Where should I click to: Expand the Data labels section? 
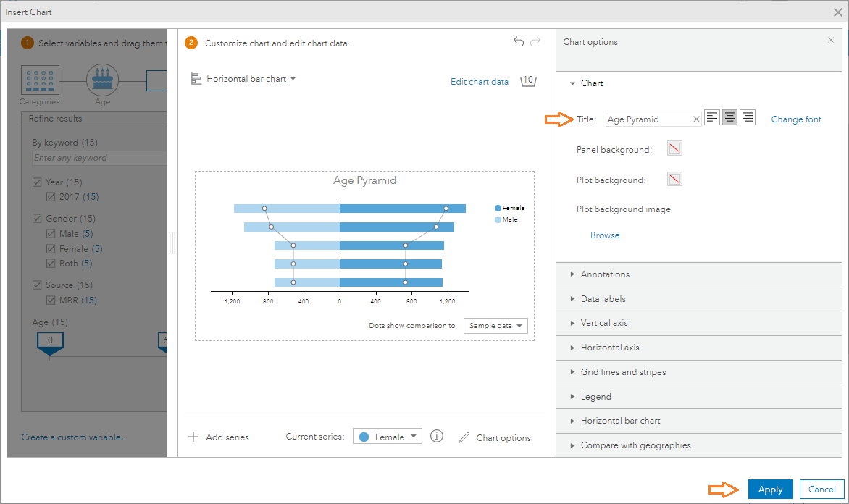point(603,299)
